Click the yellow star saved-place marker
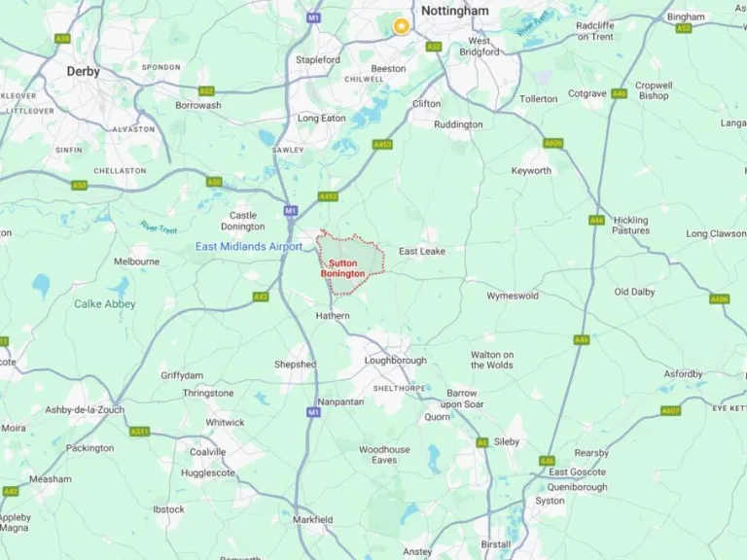 [x=402, y=26]
